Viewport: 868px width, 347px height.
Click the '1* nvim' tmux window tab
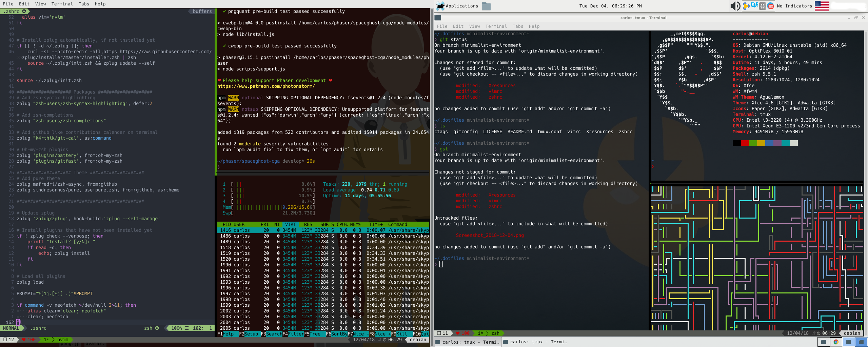pyautogui.click(x=56, y=340)
